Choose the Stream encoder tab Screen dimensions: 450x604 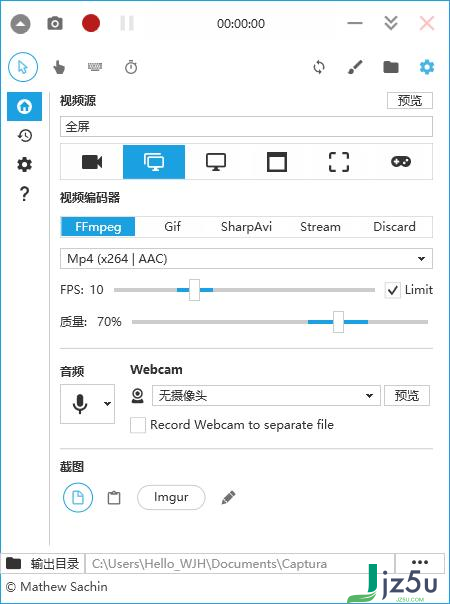(x=320, y=226)
